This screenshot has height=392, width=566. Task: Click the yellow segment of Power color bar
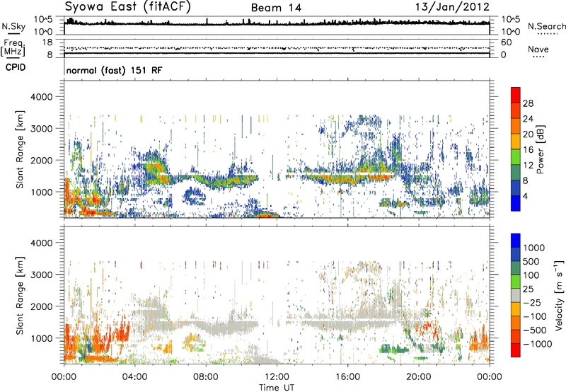[516, 141]
